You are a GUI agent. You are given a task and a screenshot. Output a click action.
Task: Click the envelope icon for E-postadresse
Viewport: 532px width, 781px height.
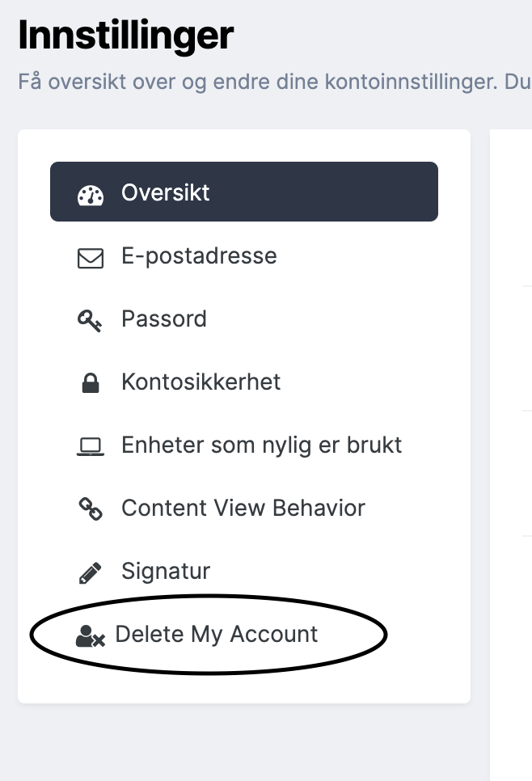[x=91, y=259]
